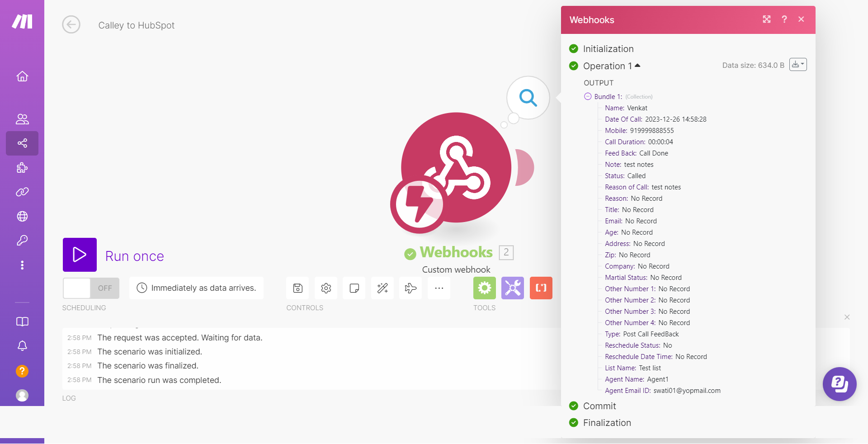Open the Resource hub book icon
Screen dimensions: 868x444
pos(22,321)
